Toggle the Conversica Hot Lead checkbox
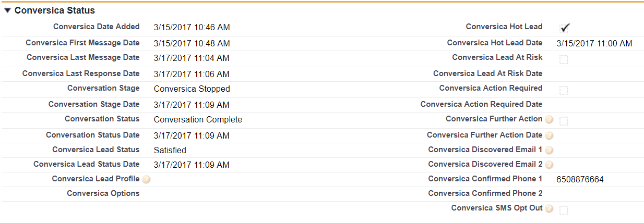This screenshot has width=644, height=223. 564,28
